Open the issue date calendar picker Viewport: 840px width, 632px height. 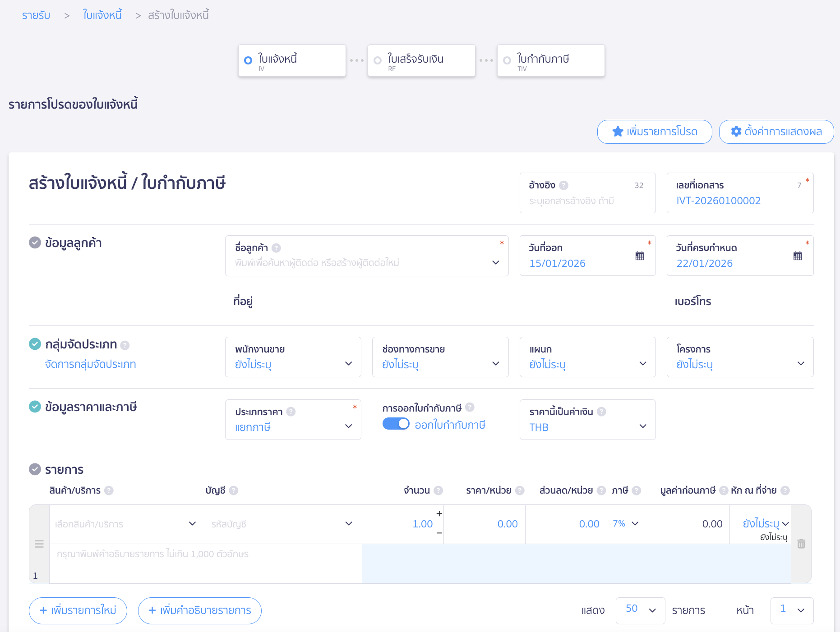pyautogui.click(x=639, y=256)
